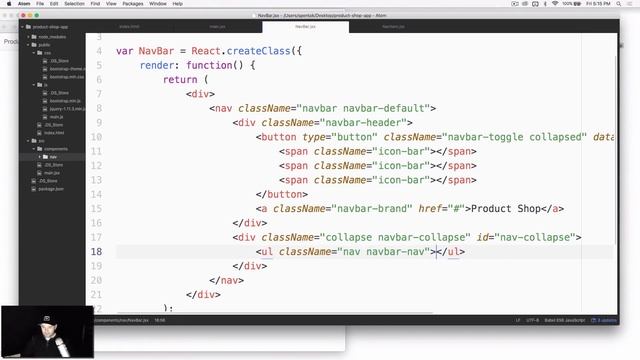Open the Find menu
The height and width of the screenshot is (360, 640).
click(95, 4)
